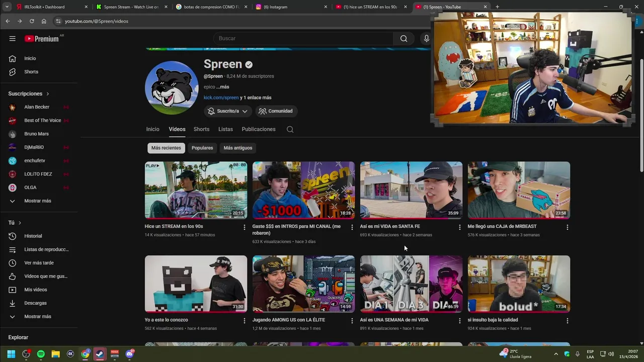This screenshot has height=362, width=644.
Task: Open Windows Start menu
Action: point(11,354)
